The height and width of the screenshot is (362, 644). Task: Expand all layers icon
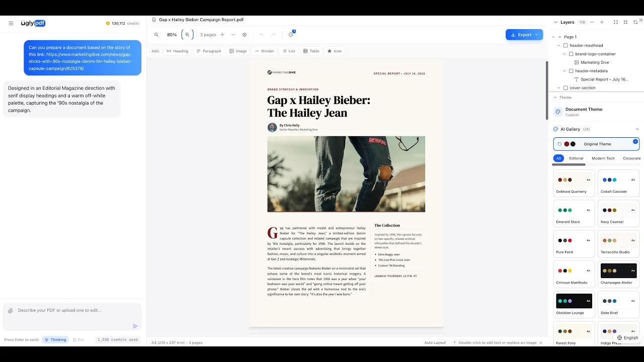tap(616, 22)
